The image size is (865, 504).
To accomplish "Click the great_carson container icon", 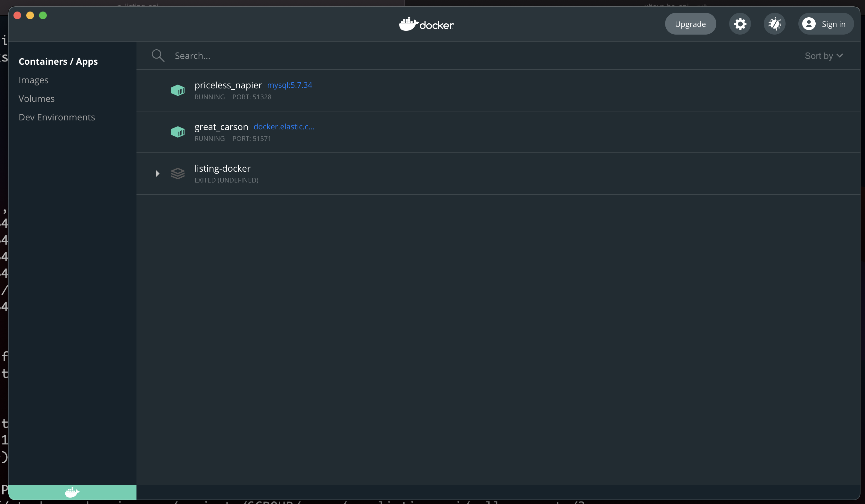I will point(177,132).
